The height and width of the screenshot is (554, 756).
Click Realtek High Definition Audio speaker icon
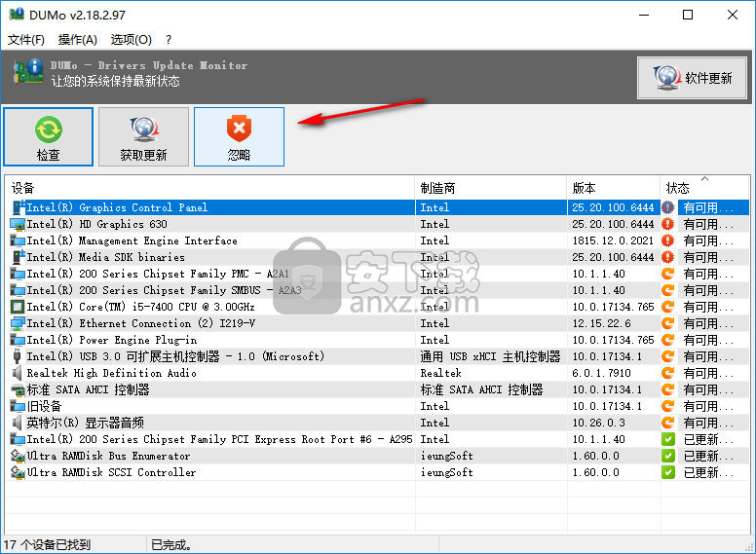click(18, 373)
